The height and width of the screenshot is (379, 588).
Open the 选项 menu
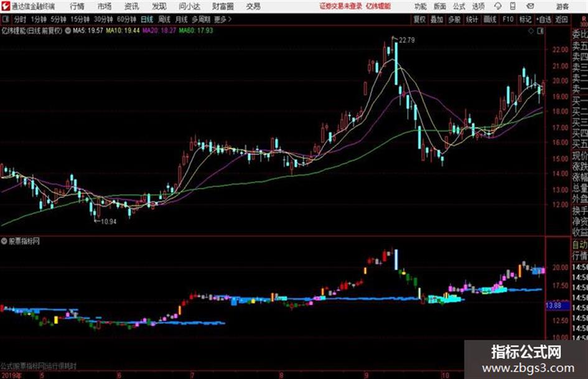478,6
